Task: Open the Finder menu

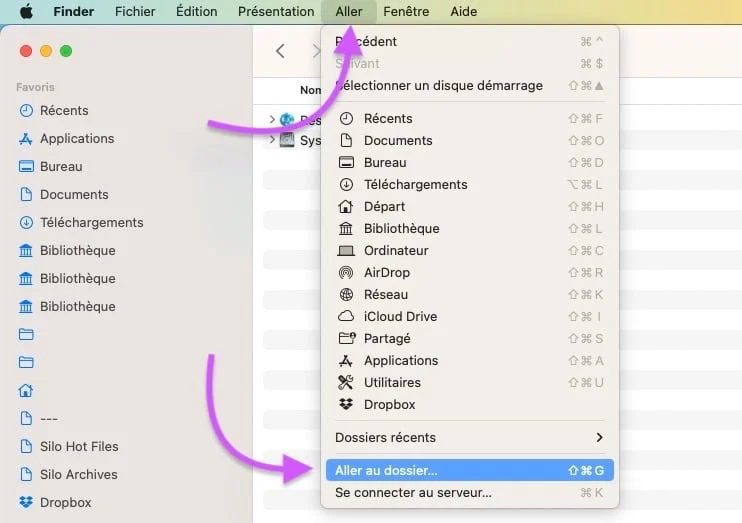Action: point(73,11)
